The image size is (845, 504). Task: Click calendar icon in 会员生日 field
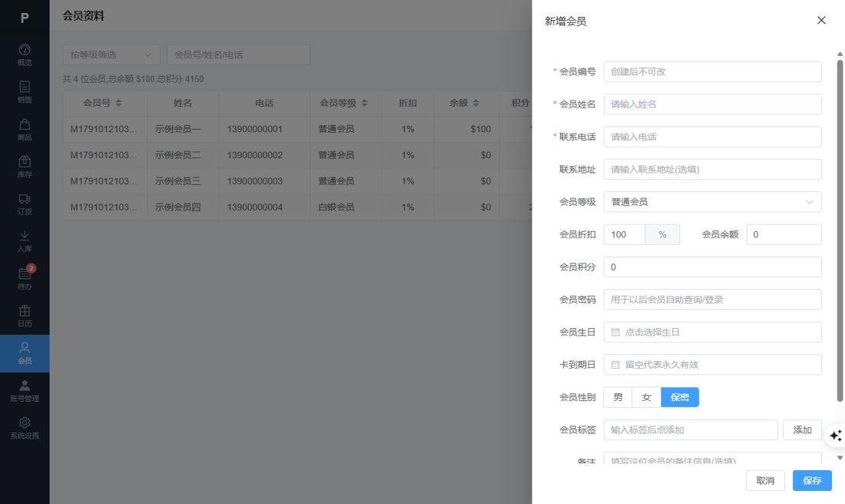pyautogui.click(x=615, y=332)
